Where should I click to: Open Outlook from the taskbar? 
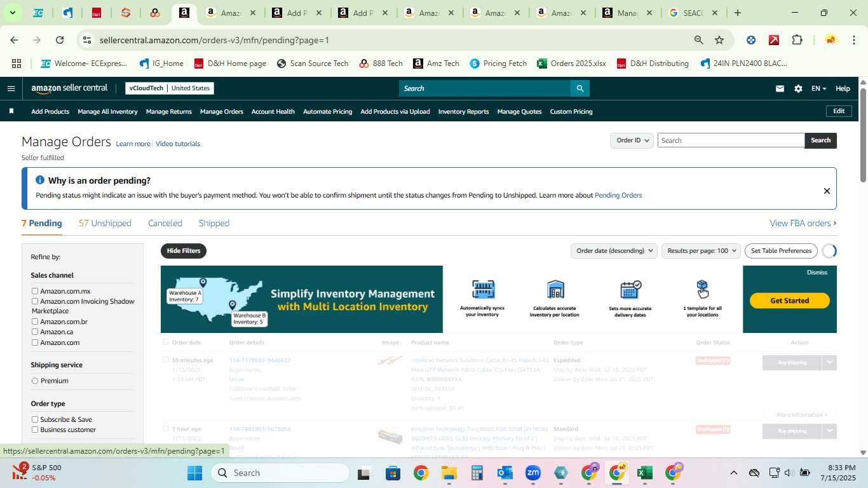click(505, 473)
